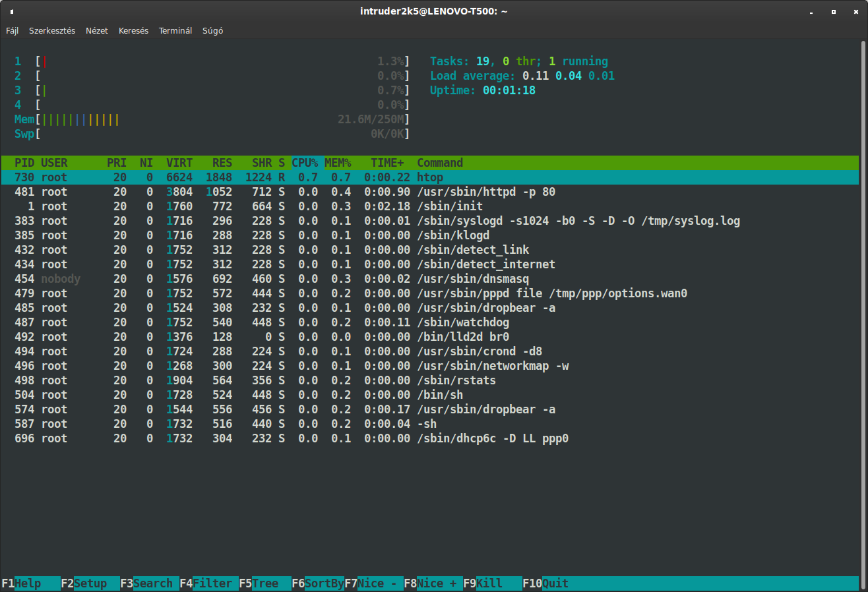
Task: Open the Terminál menu
Action: pos(175,30)
